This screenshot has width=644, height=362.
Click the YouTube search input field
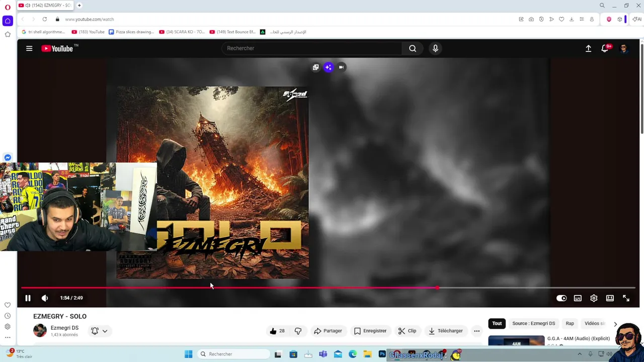(x=311, y=48)
